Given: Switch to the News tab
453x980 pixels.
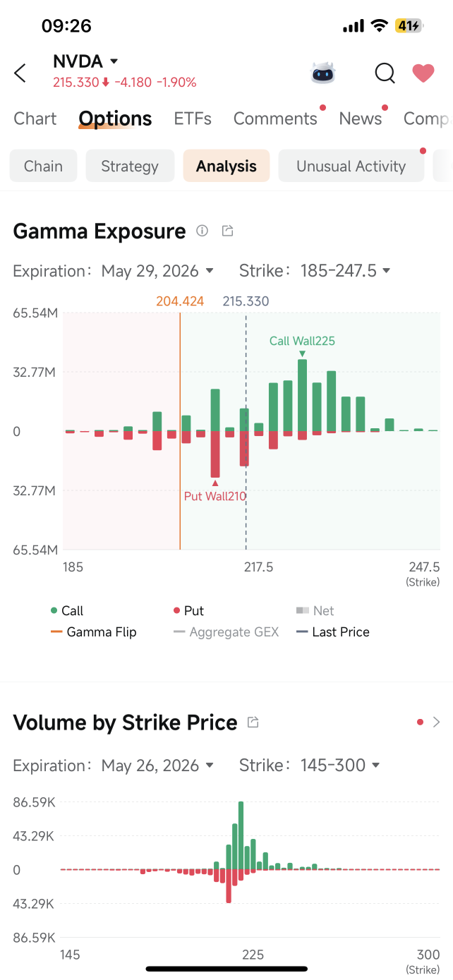Looking at the screenshot, I should (x=361, y=119).
